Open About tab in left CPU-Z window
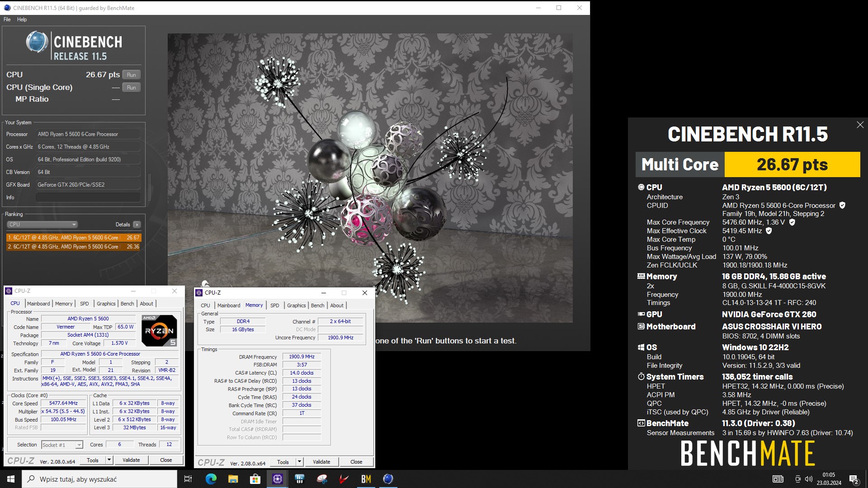This screenshot has width=868, height=488. 146,304
